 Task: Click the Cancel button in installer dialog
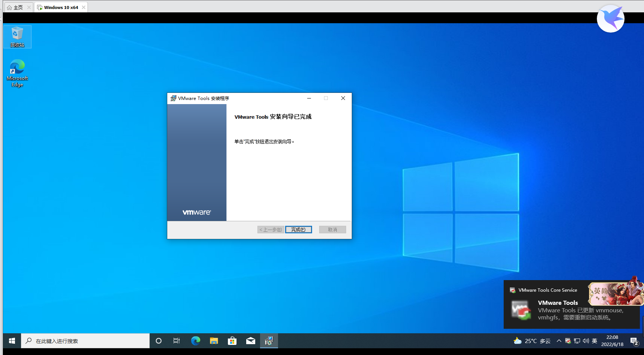click(332, 230)
